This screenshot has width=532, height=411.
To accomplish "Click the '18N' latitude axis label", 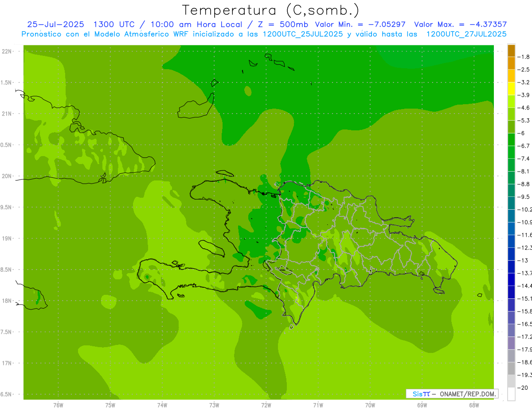I will pos(7,301).
